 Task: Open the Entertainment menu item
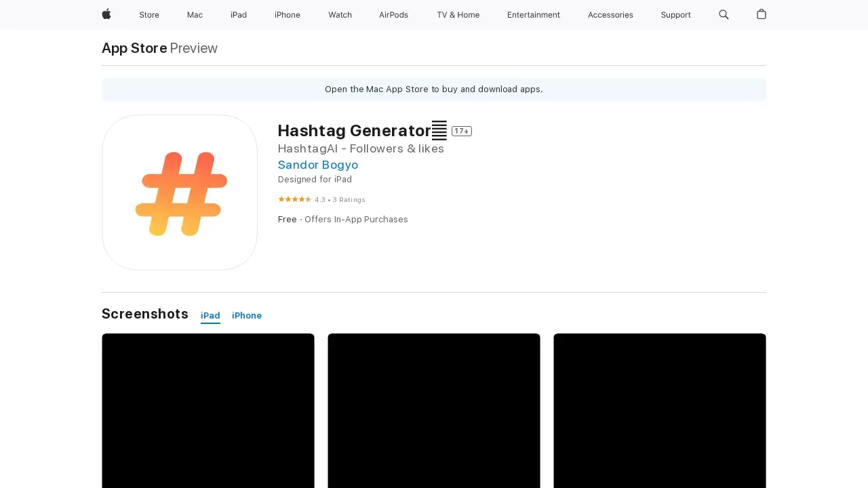point(534,15)
